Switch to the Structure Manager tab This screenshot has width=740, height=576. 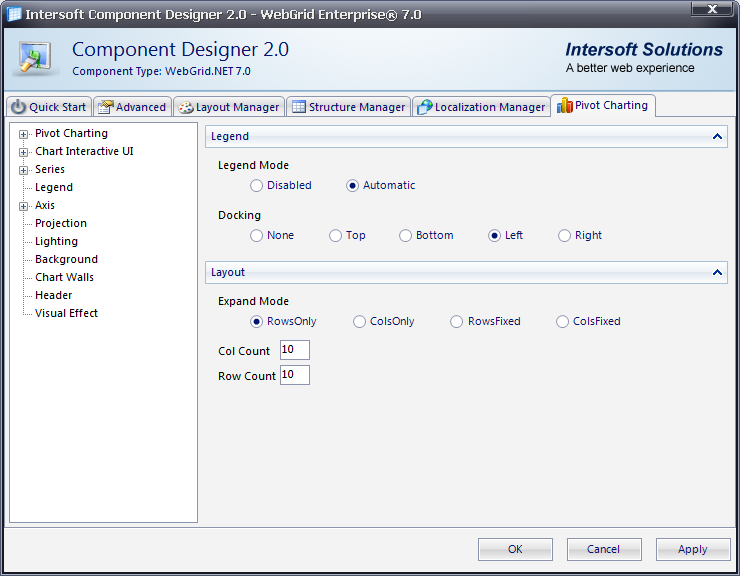(x=349, y=107)
